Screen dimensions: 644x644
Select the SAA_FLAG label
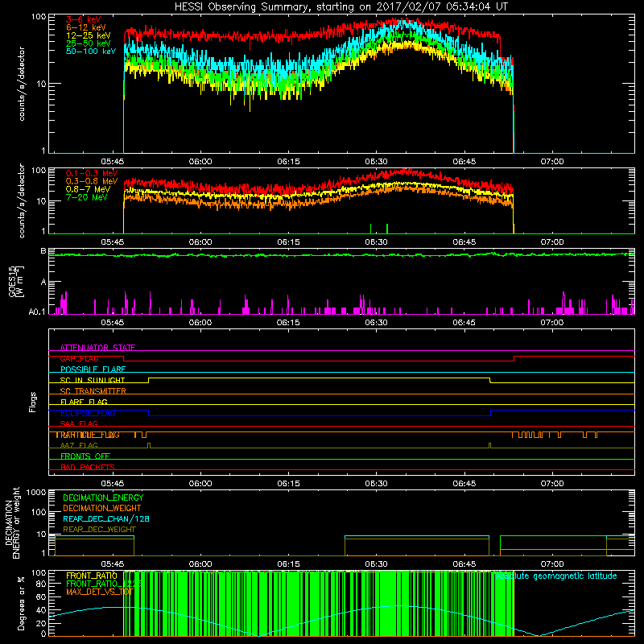point(79,423)
